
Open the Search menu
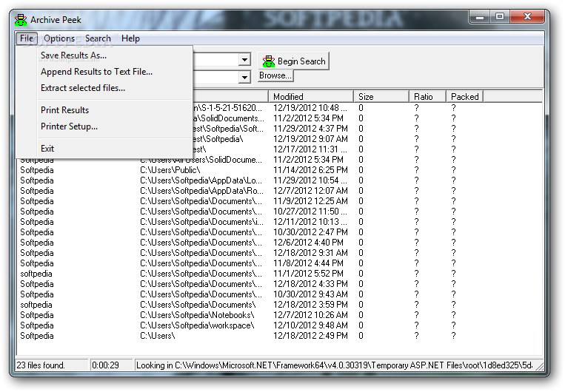[98, 38]
